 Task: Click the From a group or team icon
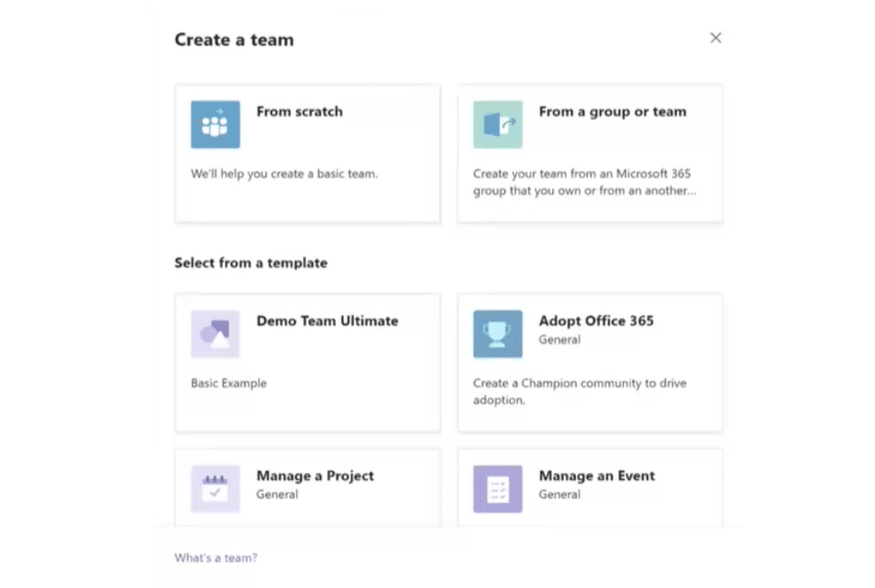click(498, 124)
